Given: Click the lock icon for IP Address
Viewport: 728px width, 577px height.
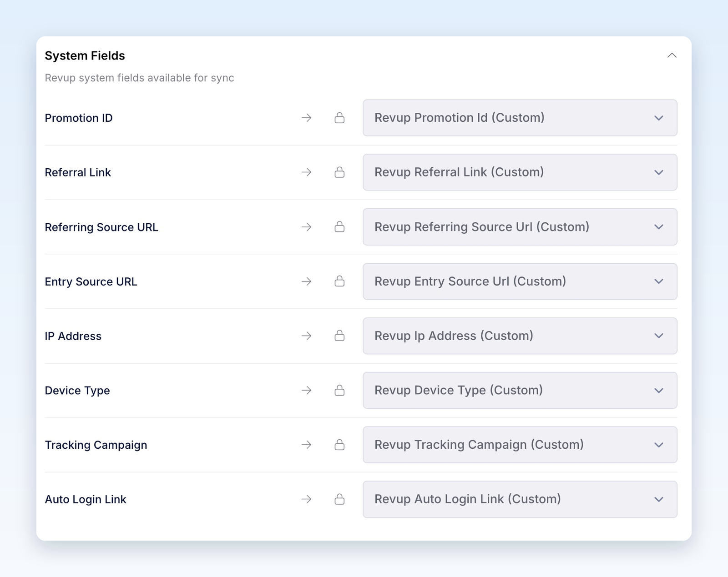Looking at the screenshot, I should 339,336.
